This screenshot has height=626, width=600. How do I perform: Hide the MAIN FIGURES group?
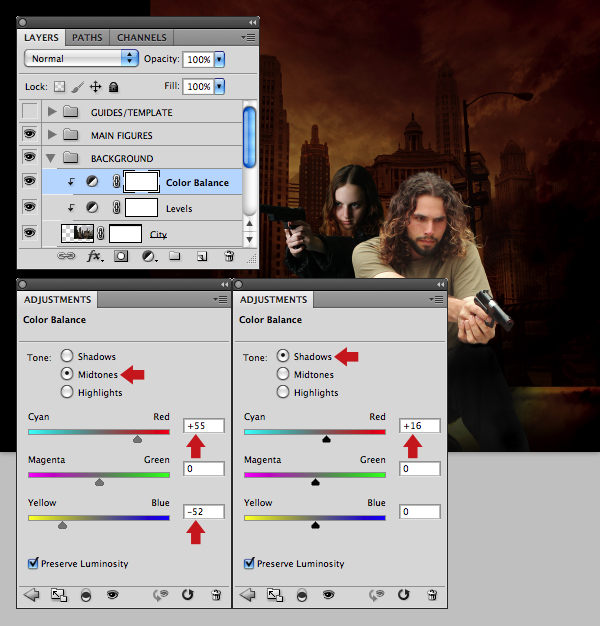pyautogui.click(x=30, y=134)
